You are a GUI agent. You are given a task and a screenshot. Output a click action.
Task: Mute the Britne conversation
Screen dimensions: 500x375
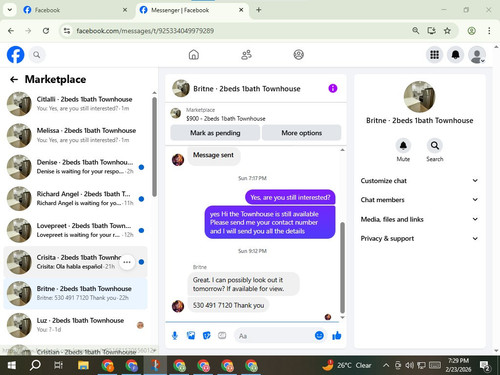click(403, 146)
